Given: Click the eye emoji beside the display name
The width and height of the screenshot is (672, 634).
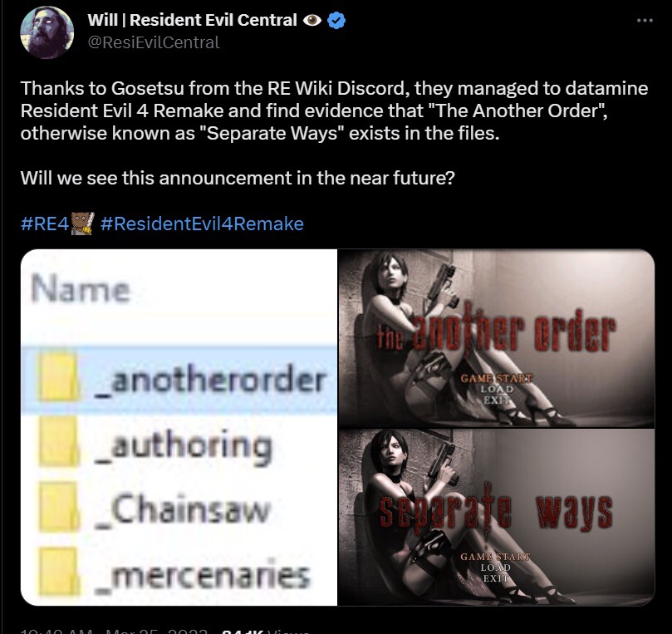Looking at the screenshot, I should tap(312, 20).
